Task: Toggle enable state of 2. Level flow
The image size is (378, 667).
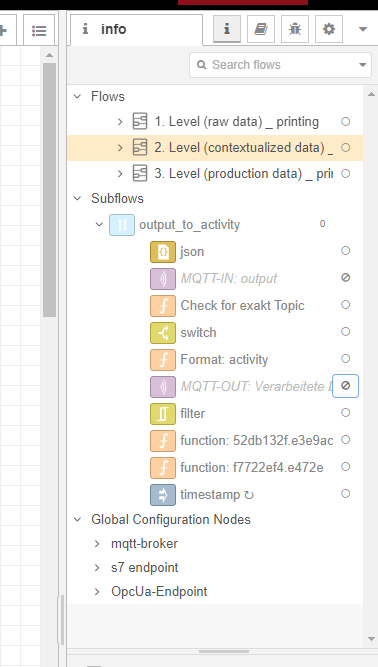Action: tap(346, 148)
